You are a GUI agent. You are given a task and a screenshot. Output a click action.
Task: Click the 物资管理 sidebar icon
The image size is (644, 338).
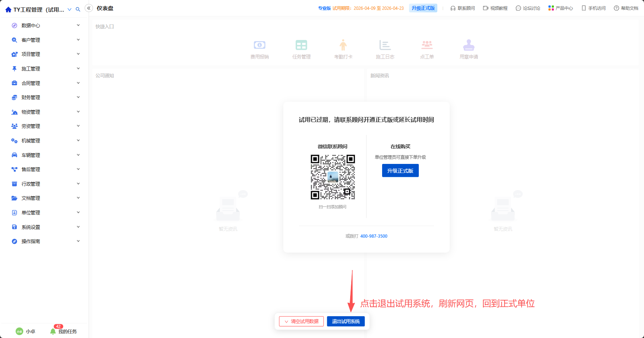pos(15,112)
